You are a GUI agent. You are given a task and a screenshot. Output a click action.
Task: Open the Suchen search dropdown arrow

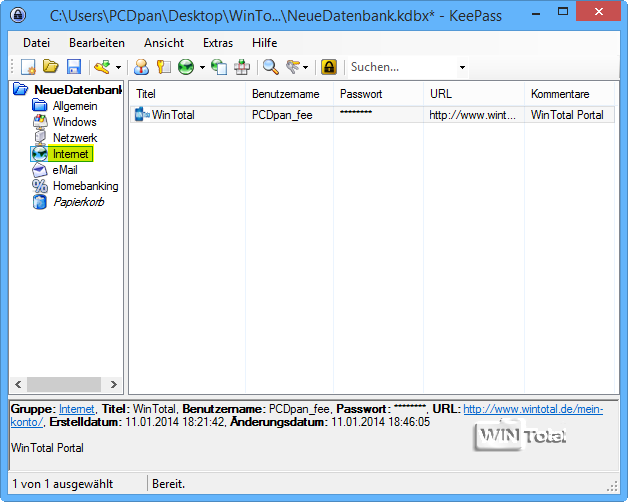click(x=462, y=67)
